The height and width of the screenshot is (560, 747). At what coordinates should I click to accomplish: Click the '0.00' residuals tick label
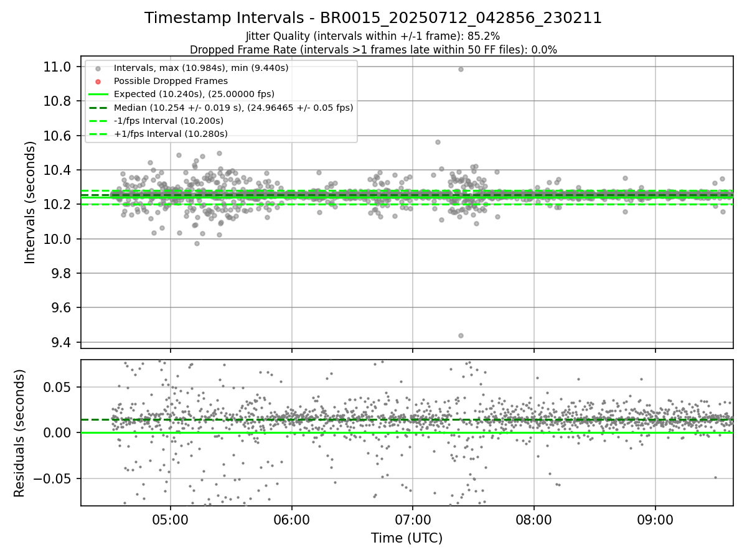(59, 432)
